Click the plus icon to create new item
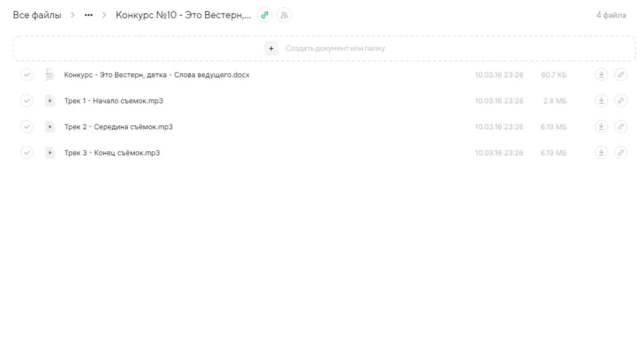Image resolution: width=644 pixels, height=362 pixels. coord(271,48)
